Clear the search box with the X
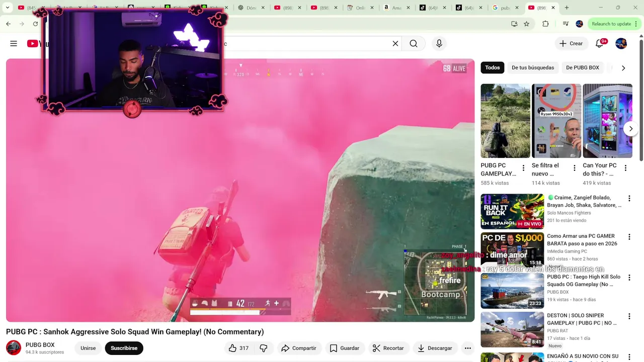 (395, 43)
